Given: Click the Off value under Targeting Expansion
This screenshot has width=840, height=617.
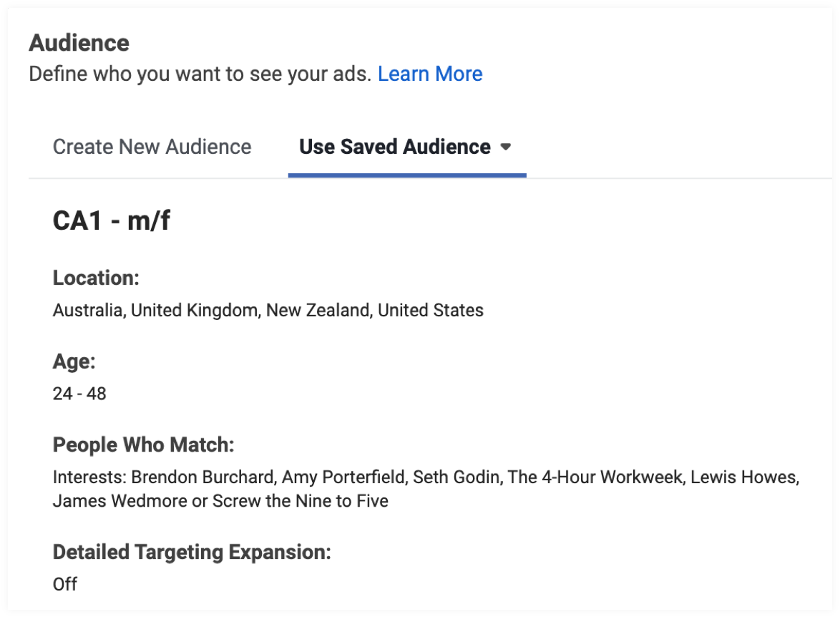Looking at the screenshot, I should [64, 584].
